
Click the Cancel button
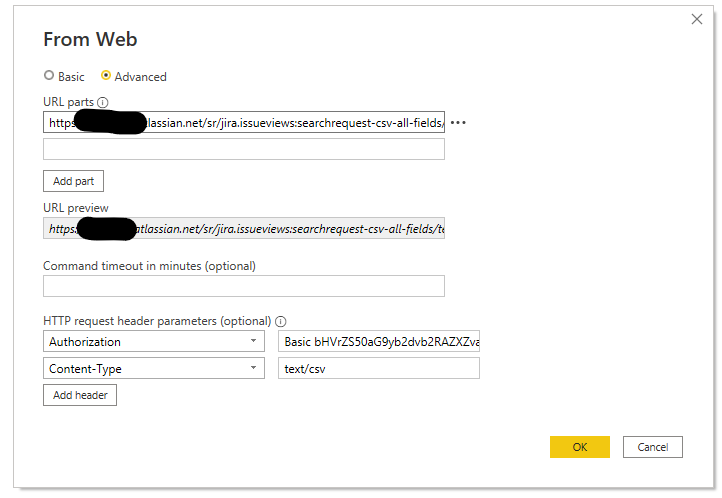point(653,447)
